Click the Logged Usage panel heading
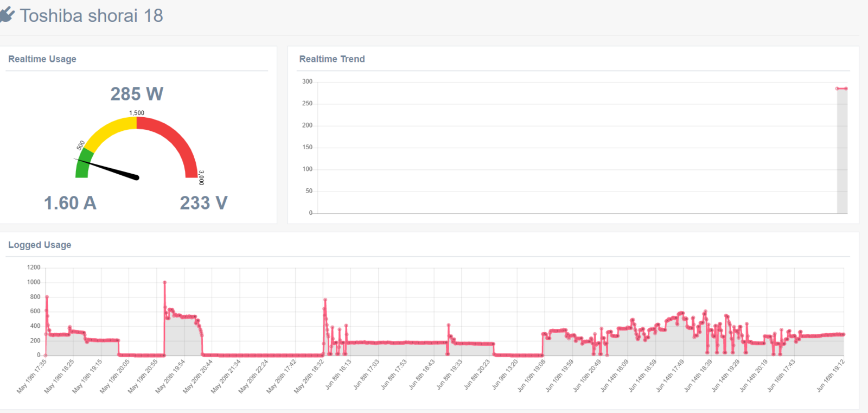The width and height of the screenshot is (868, 413). (x=40, y=245)
